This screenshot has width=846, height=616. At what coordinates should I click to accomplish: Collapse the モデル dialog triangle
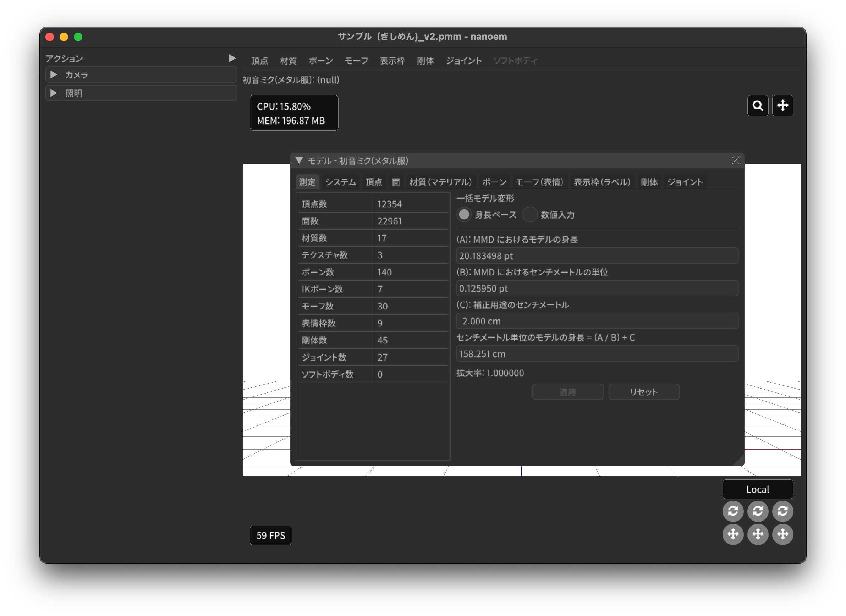click(299, 161)
